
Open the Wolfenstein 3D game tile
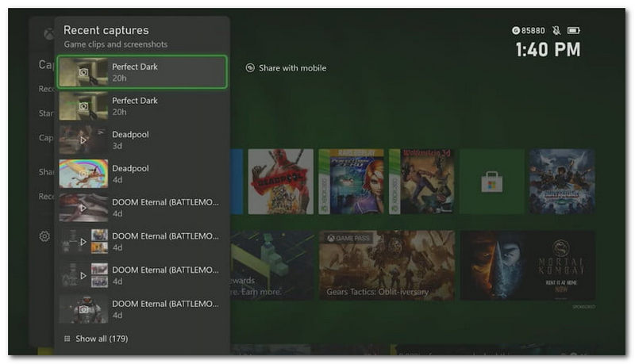[421, 181]
